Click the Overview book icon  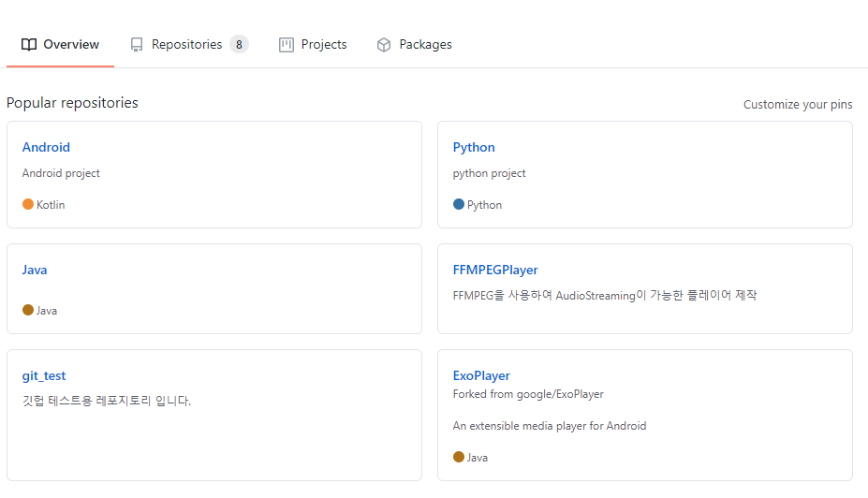(x=29, y=44)
